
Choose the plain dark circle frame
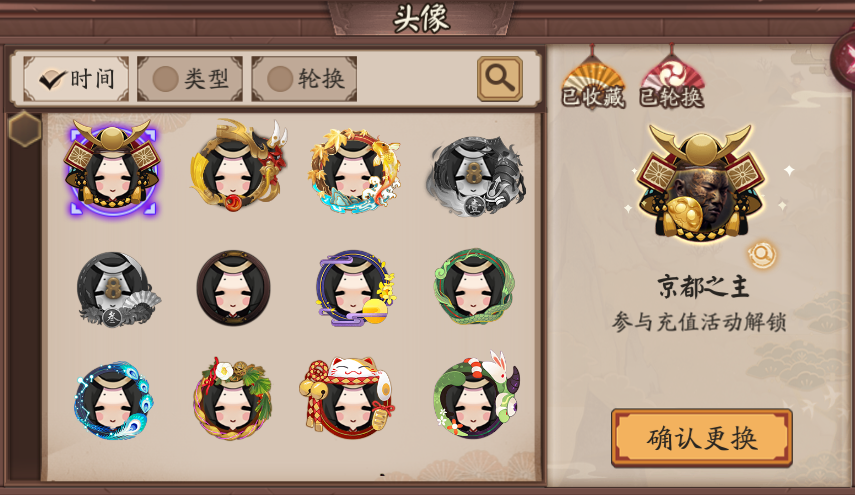(233, 288)
